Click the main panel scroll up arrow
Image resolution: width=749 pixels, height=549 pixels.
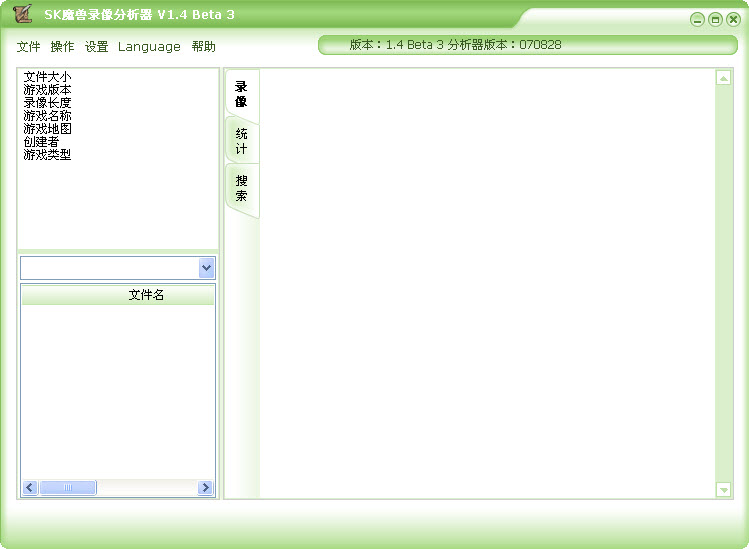[724, 78]
